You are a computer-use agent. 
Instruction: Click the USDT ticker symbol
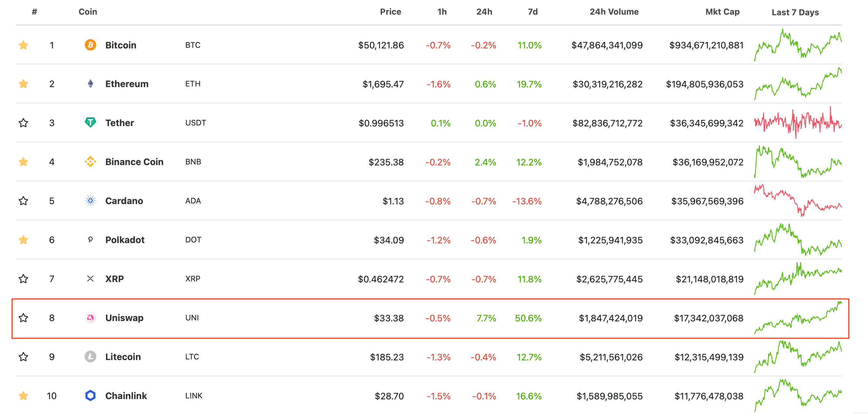tap(196, 123)
